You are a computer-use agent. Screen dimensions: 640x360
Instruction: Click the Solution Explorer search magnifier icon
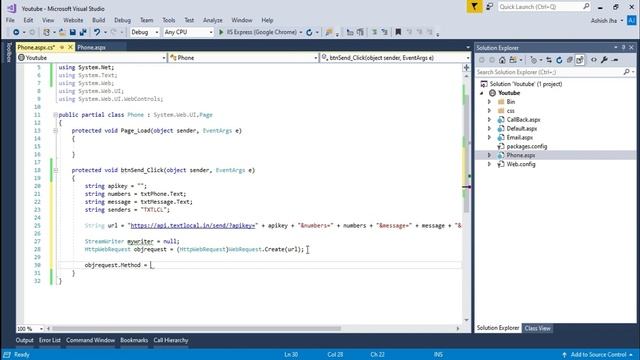click(x=627, y=72)
